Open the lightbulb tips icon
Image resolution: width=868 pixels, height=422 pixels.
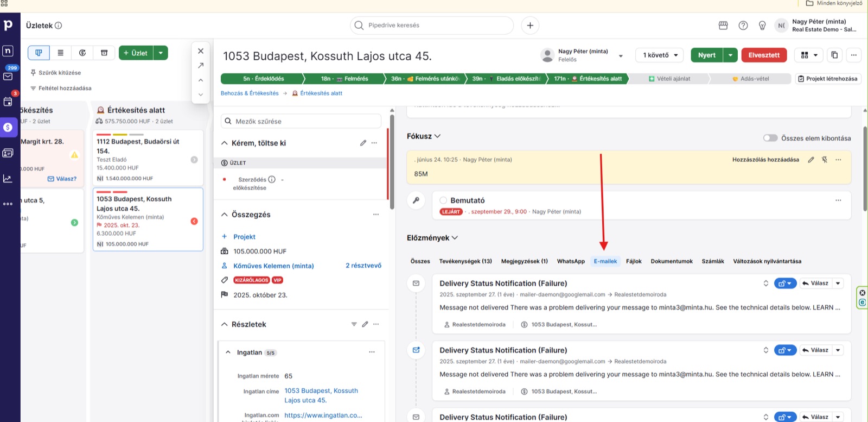pyautogui.click(x=762, y=26)
